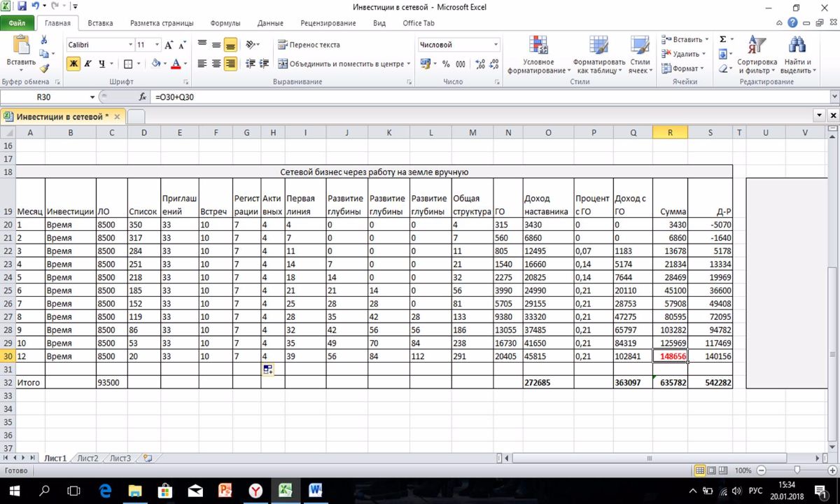Click the insert function fx icon
The image size is (840, 504).
[x=143, y=97]
